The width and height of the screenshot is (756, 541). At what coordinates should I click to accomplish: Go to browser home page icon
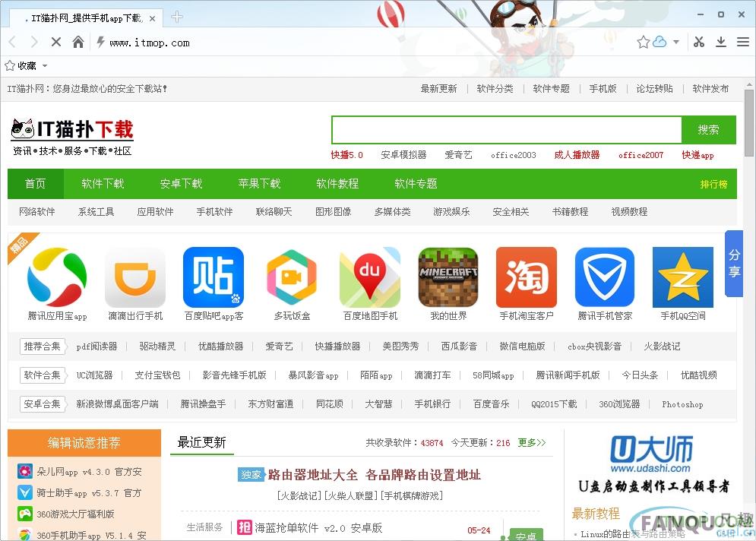pos(77,43)
